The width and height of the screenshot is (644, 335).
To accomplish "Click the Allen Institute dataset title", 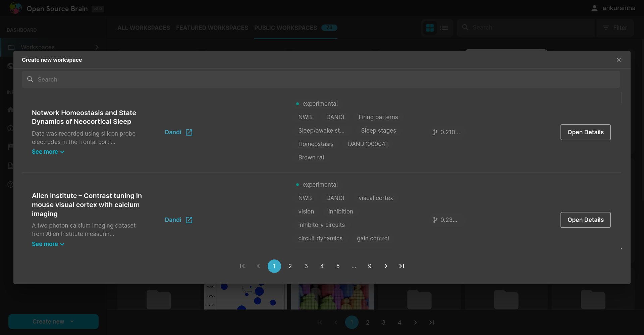I will tap(87, 205).
